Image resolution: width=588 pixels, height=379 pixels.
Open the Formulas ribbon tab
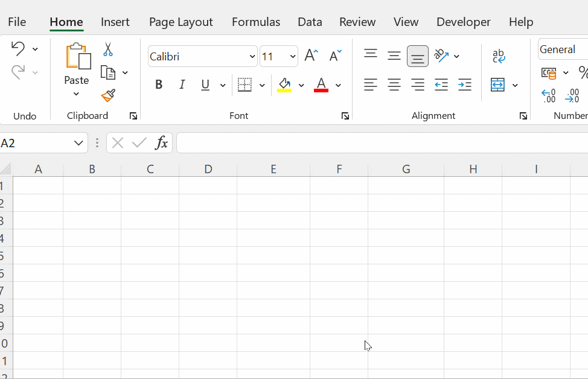click(255, 22)
